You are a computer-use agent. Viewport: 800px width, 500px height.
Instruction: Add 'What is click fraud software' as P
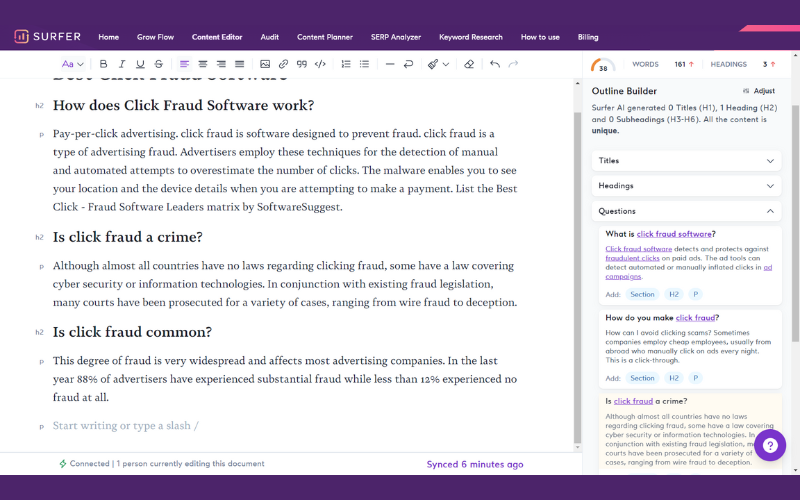point(695,294)
